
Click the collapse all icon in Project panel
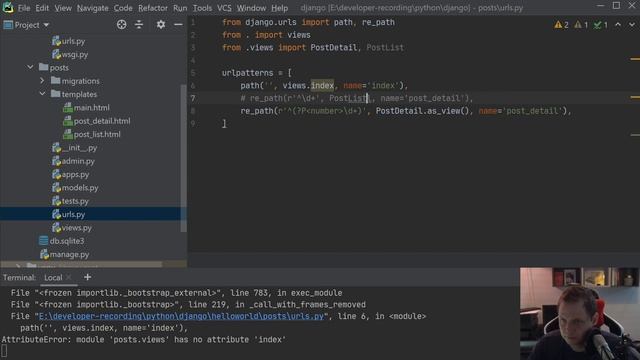139,24
